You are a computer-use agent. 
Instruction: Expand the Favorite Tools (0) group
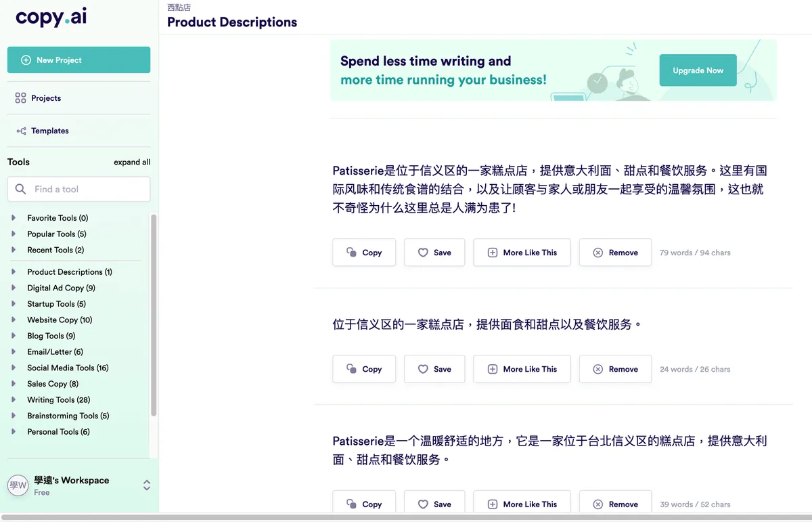14,218
